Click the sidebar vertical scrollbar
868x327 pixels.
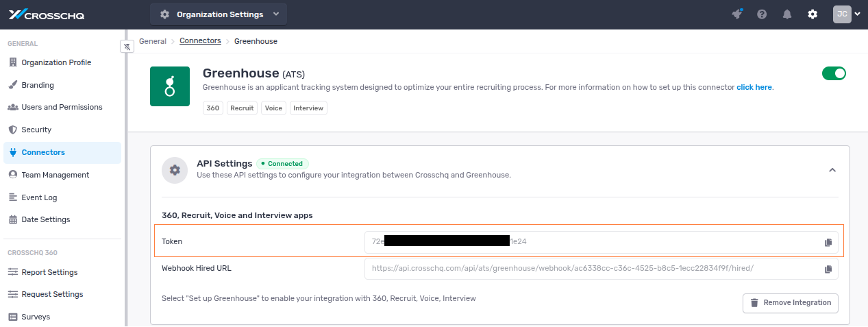tap(125, 178)
